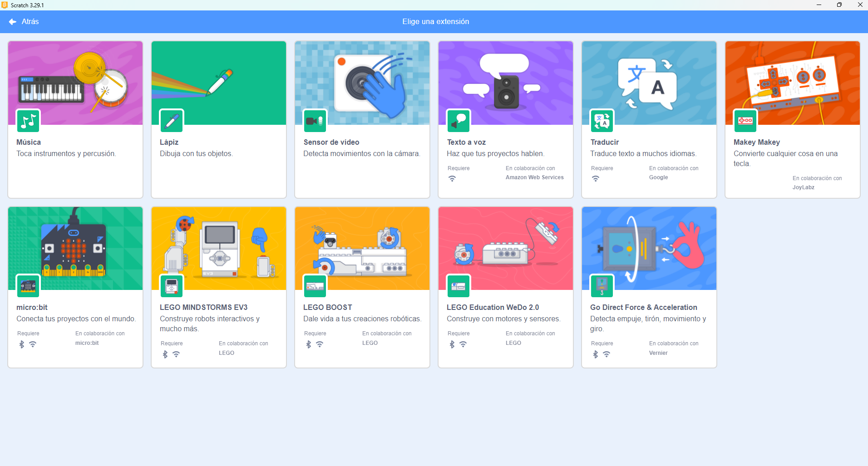
Task: Click the Atrás back arrow
Action: pos(13,22)
